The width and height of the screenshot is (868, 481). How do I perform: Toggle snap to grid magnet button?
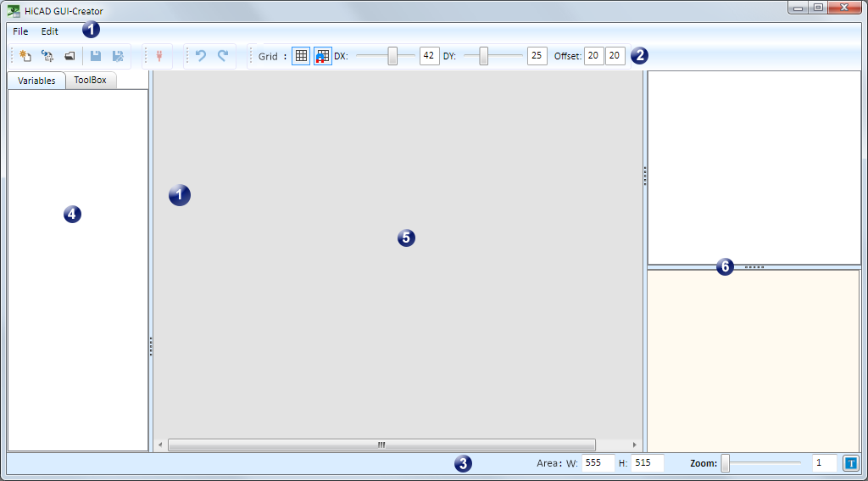(323, 56)
